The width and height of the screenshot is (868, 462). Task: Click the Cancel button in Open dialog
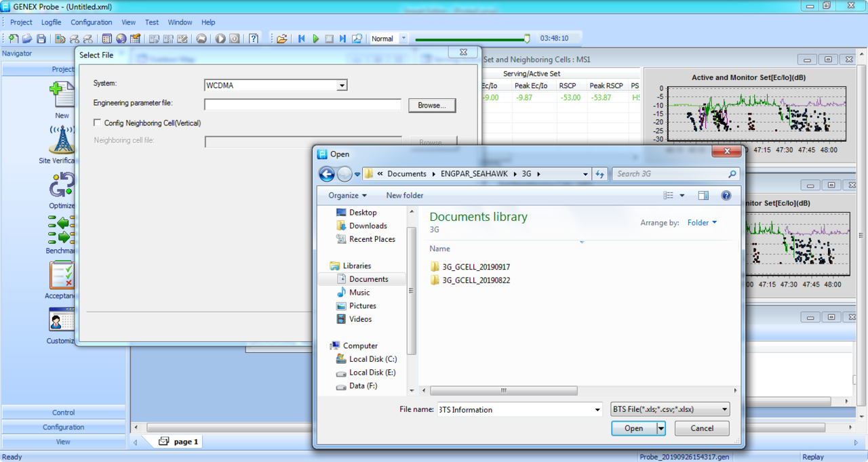702,428
